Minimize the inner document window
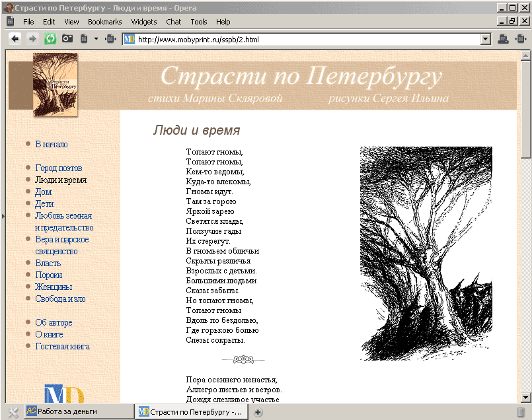This screenshot has height=420, width=532. 502,21
